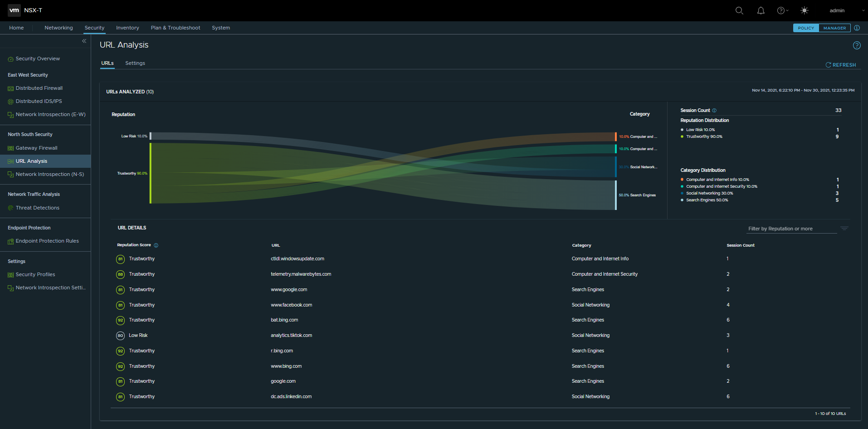
Task: Click the Distributed IDS/IPS sidebar icon
Action: (x=10, y=102)
